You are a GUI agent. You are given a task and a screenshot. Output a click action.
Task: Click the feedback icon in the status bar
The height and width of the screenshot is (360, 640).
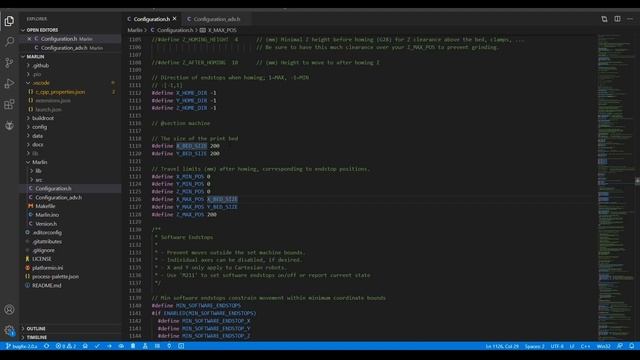[x=620, y=346]
